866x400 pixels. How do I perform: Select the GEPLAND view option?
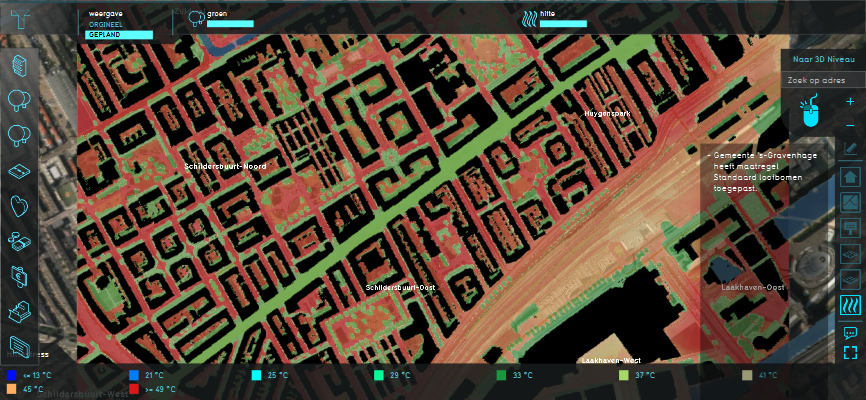[119, 34]
